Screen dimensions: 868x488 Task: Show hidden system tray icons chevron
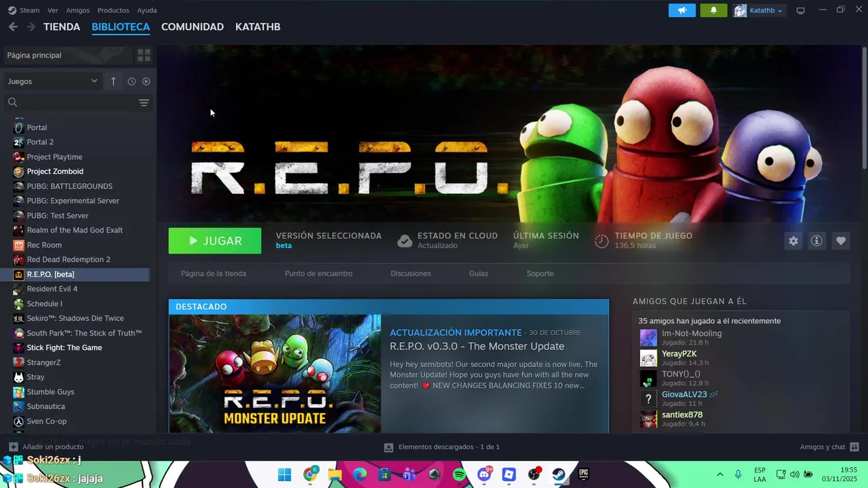click(x=719, y=474)
